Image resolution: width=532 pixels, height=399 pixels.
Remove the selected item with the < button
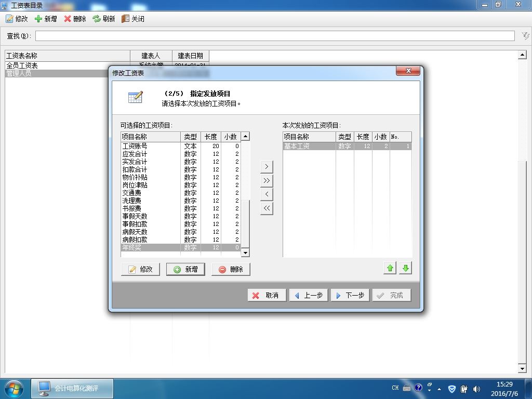pos(267,194)
